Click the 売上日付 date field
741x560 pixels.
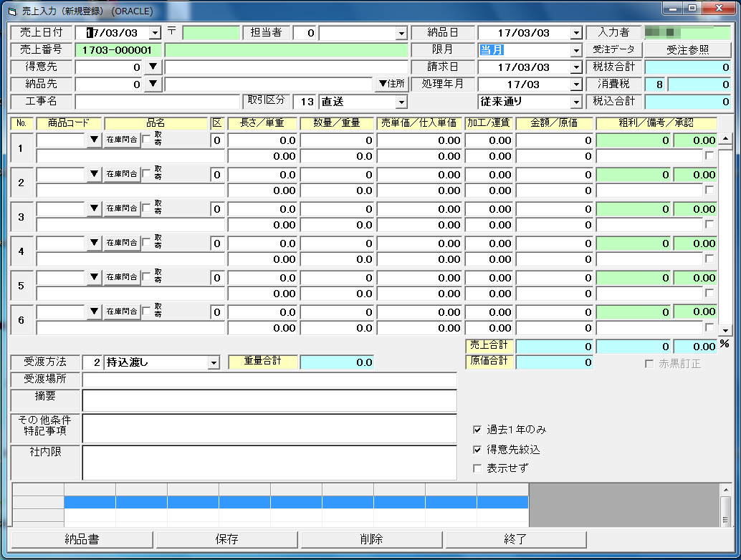113,32
